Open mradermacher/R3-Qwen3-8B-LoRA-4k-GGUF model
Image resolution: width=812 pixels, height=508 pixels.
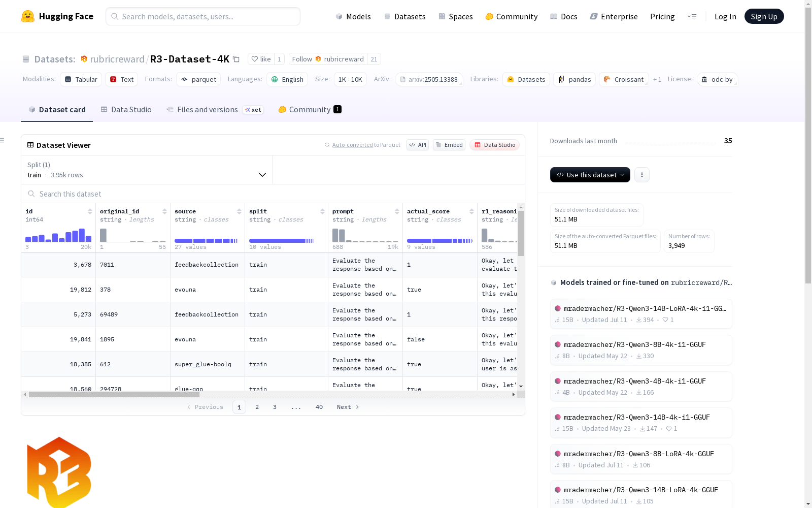(641, 459)
